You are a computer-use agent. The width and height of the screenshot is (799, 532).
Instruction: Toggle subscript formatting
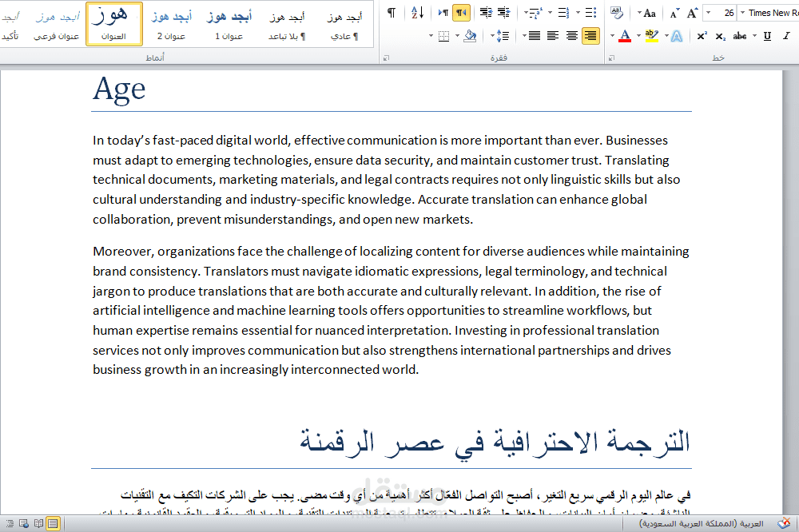coord(720,36)
